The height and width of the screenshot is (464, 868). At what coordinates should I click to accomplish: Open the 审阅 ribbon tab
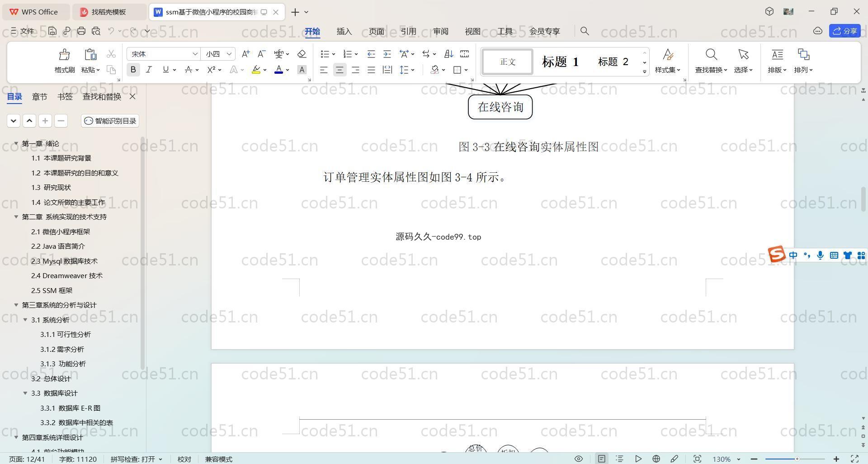pos(440,31)
